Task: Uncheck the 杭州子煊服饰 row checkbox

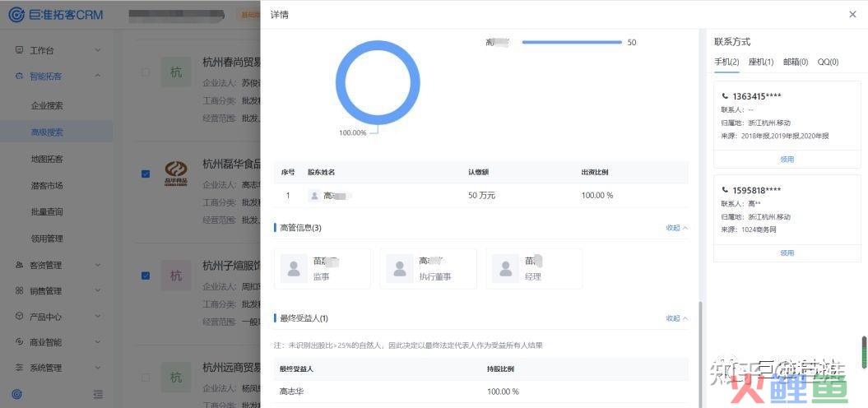Action: coord(146,275)
